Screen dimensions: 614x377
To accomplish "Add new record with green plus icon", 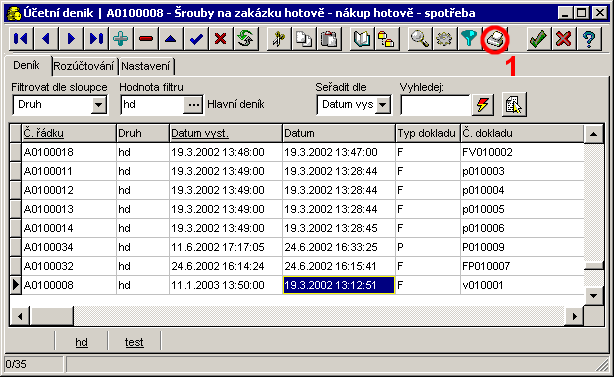I will click(x=121, y=39).
